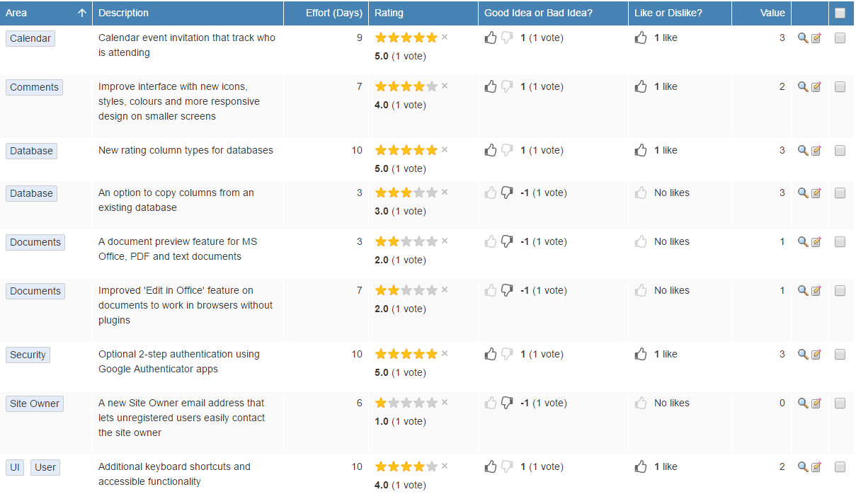Toggle the select-all checkbox in header

click(x=840, y=13)
